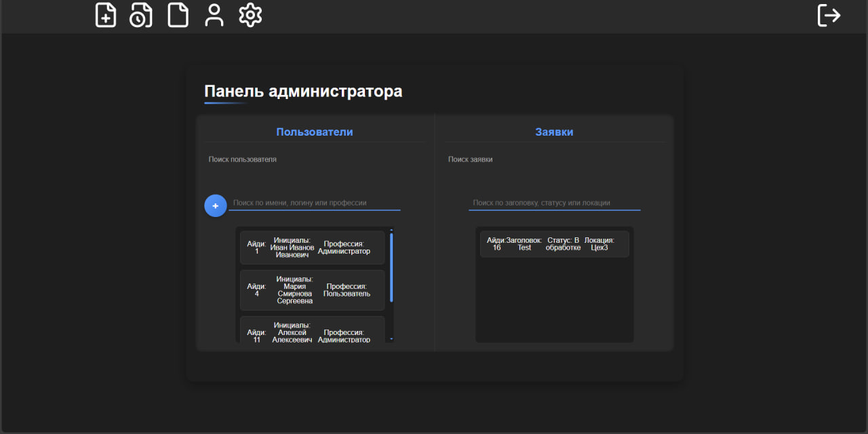Screen dimensions: 868x434
Task: Click the Пользователи section heading
Action: (x=315, y=132)
